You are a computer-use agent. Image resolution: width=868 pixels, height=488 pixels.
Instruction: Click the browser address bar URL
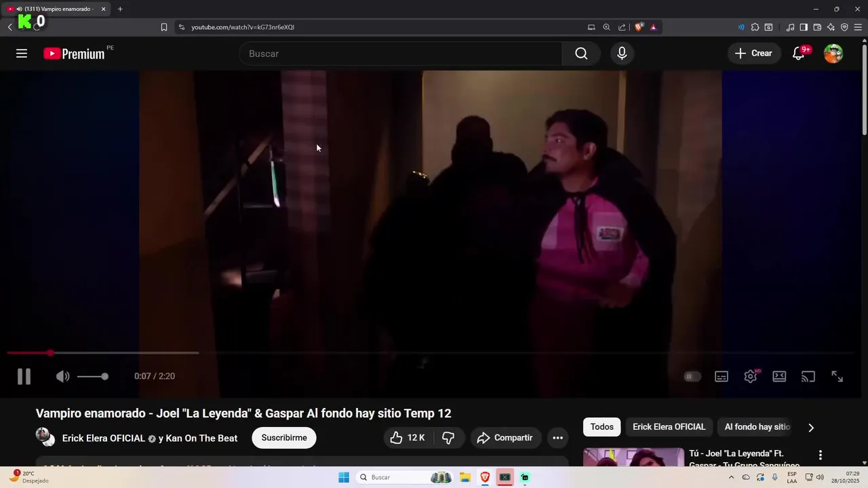pos(243,27)
